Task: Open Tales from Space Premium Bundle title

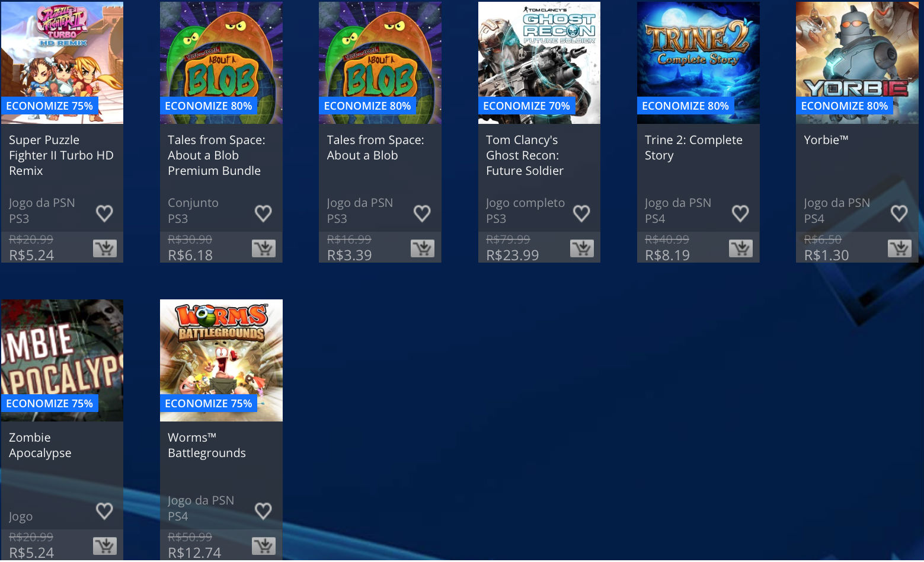Action: (x=216, y=155)
